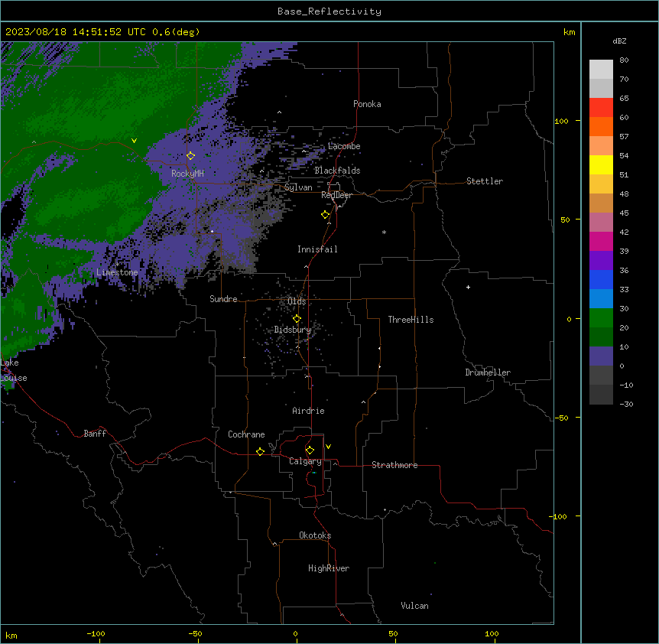Click the Lacombe city label
Viewport: 659px width, 644px height.
(344, 146)
